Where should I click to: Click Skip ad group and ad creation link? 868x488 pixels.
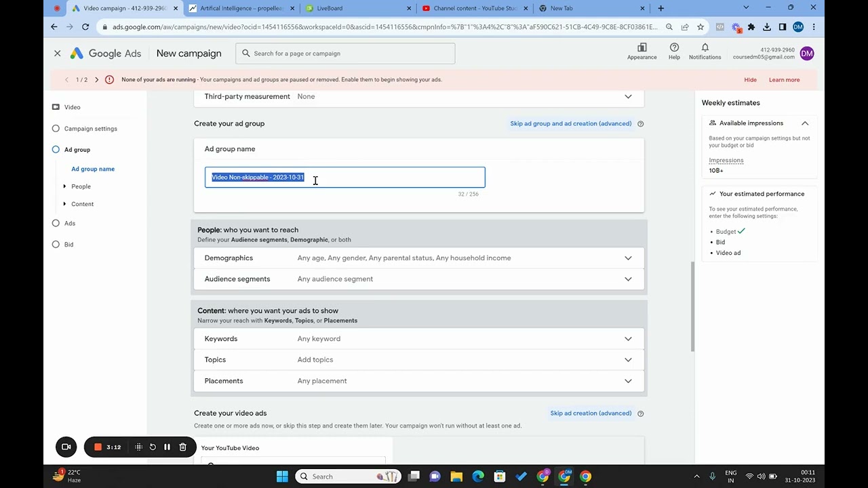571,124
